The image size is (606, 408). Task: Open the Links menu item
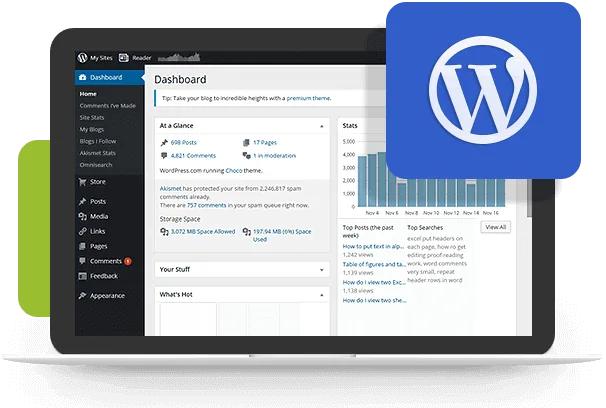[97, 231]
